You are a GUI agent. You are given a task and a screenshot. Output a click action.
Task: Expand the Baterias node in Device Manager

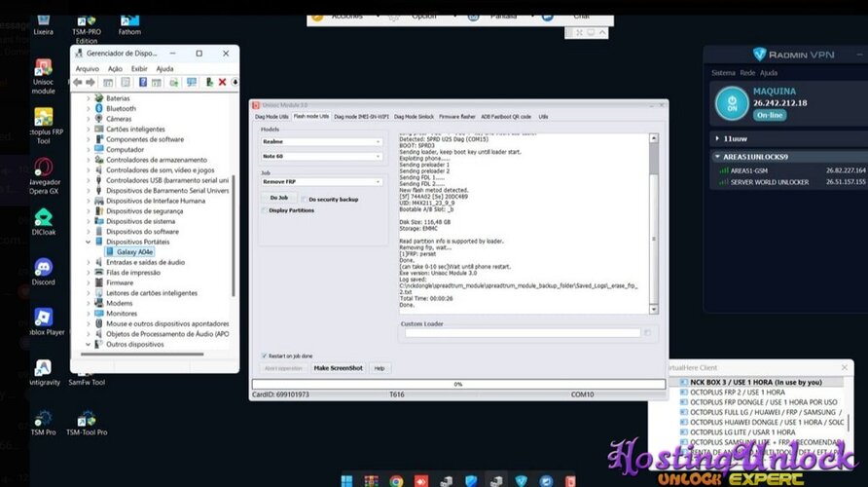click(x=89, y=98)
